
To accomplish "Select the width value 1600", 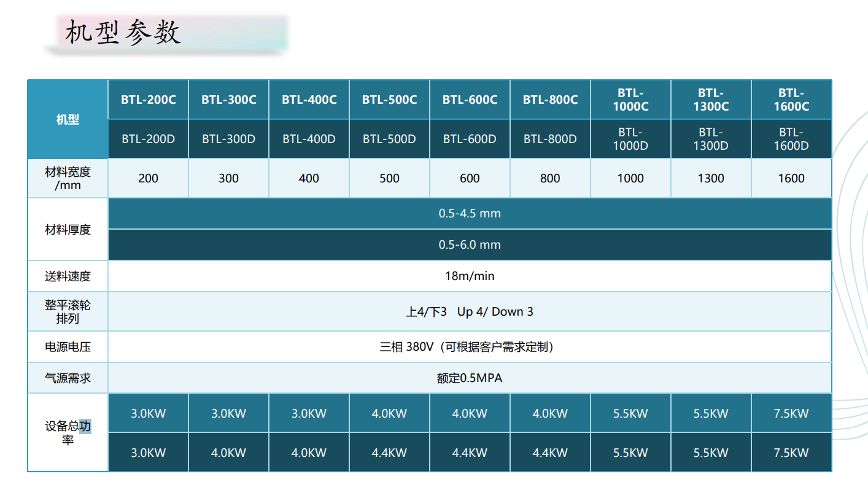I will point(791,178).
